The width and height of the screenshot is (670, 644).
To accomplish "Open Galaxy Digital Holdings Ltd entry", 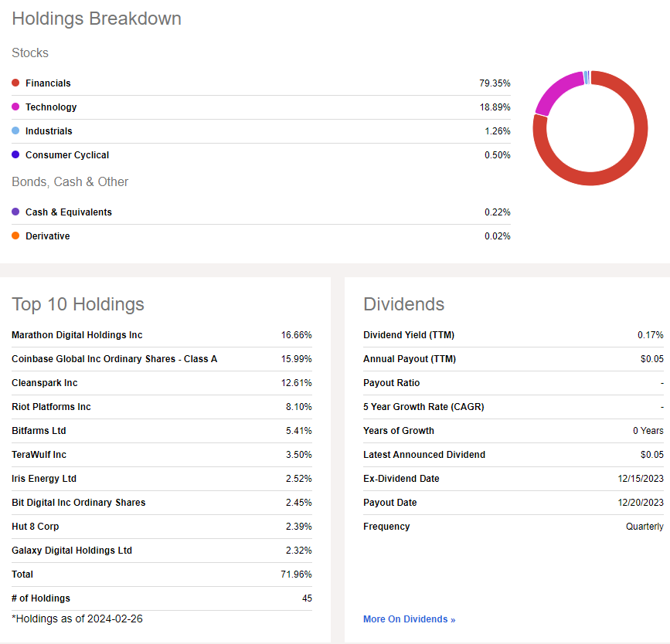I will [x=72, y=550].
